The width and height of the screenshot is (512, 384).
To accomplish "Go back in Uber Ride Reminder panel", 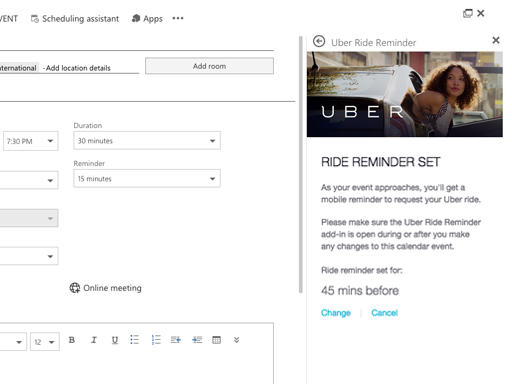I will pos(319,42).
